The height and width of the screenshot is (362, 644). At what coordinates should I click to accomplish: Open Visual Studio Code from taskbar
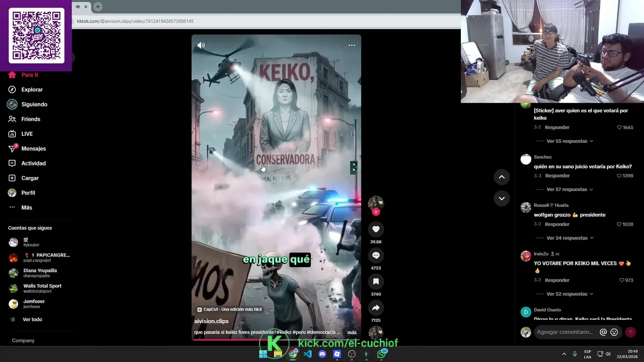307,354
